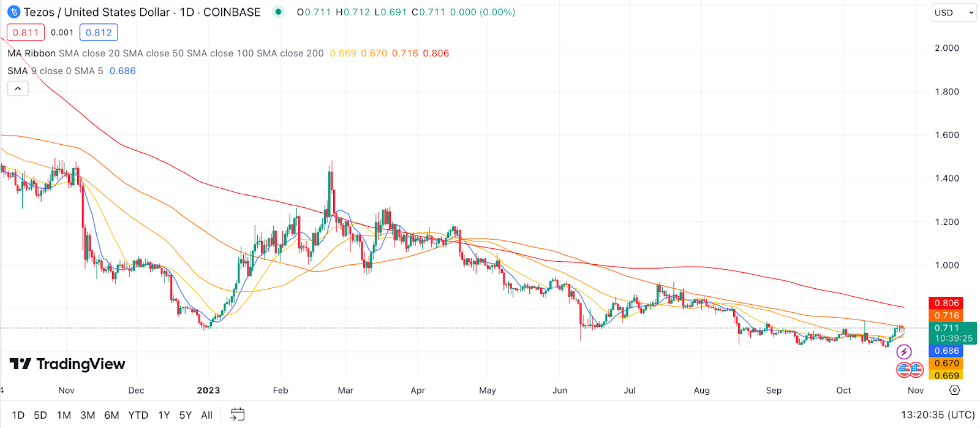Click the green market status dot
Image resolution: width=980 pixels, height=428 pixels.
coord(279,12)
